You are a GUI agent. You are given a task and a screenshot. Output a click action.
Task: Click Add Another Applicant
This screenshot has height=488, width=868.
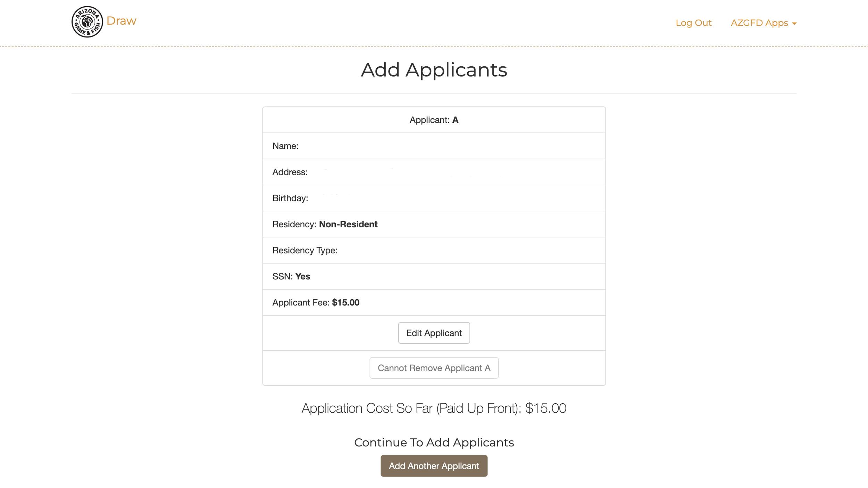click(434, 466)
